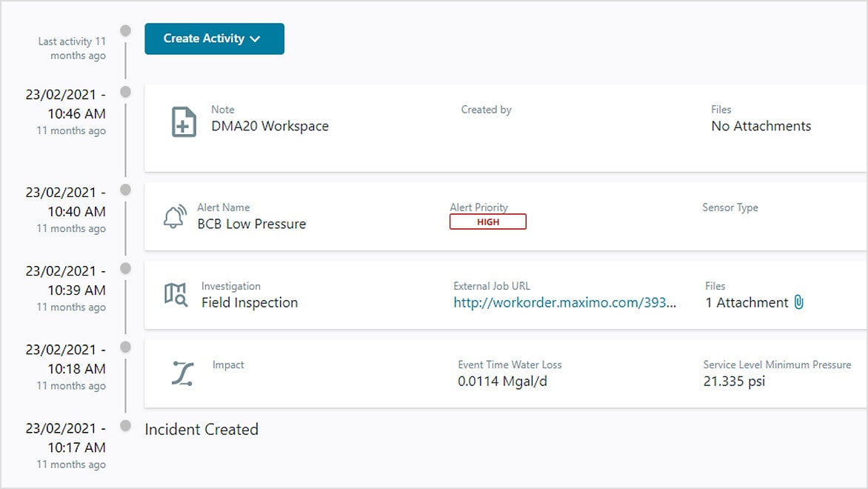Click the HIGH alert priority badge
This screenshot has width=868, height=489.
(x=488, y=221)
